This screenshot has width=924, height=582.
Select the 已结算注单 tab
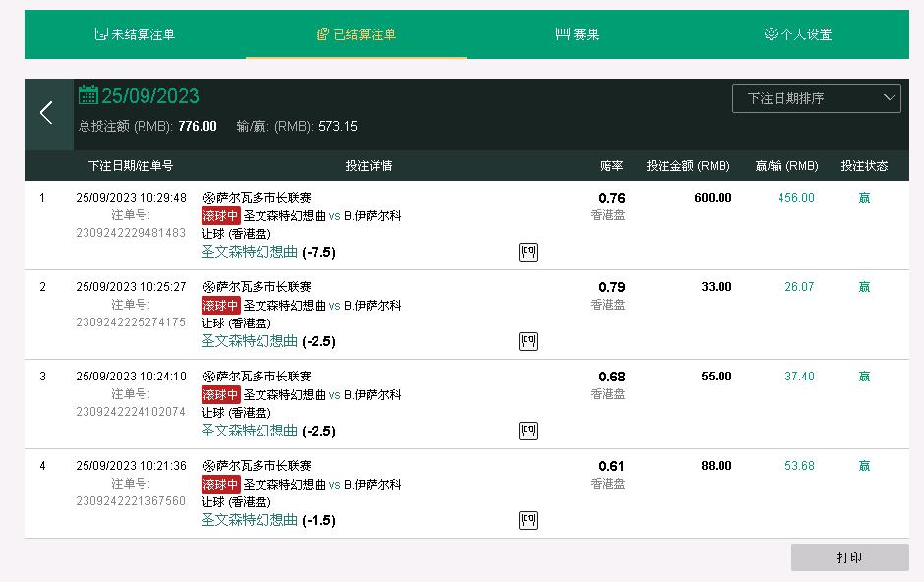click(x=356, y=34)
